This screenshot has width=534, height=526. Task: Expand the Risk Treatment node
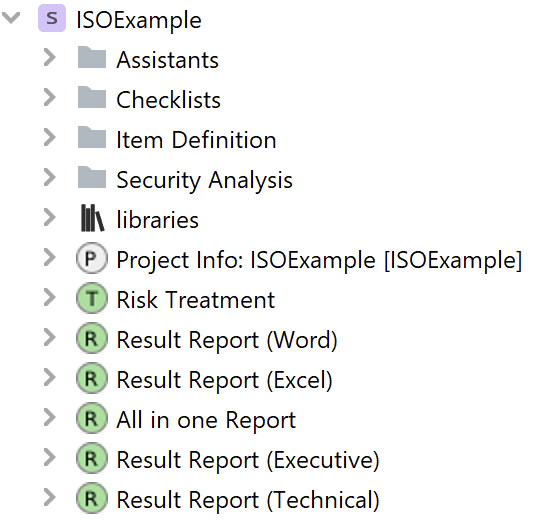point(50,297)
